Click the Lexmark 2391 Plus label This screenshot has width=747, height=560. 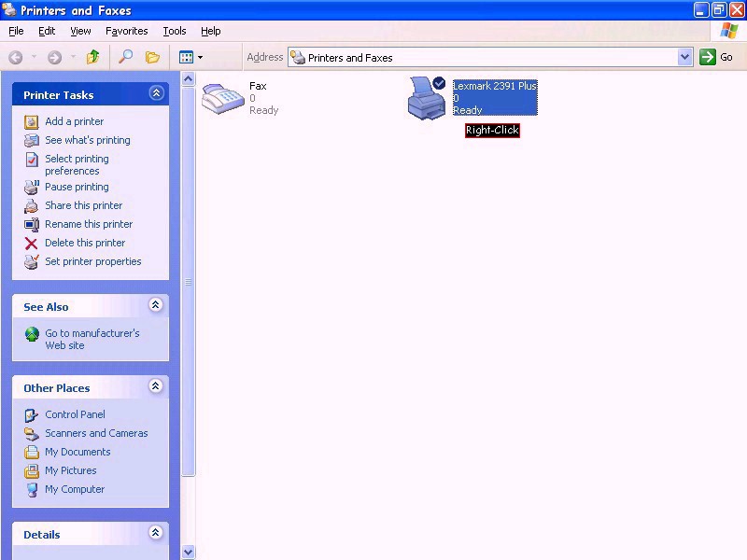click(495, 86)
